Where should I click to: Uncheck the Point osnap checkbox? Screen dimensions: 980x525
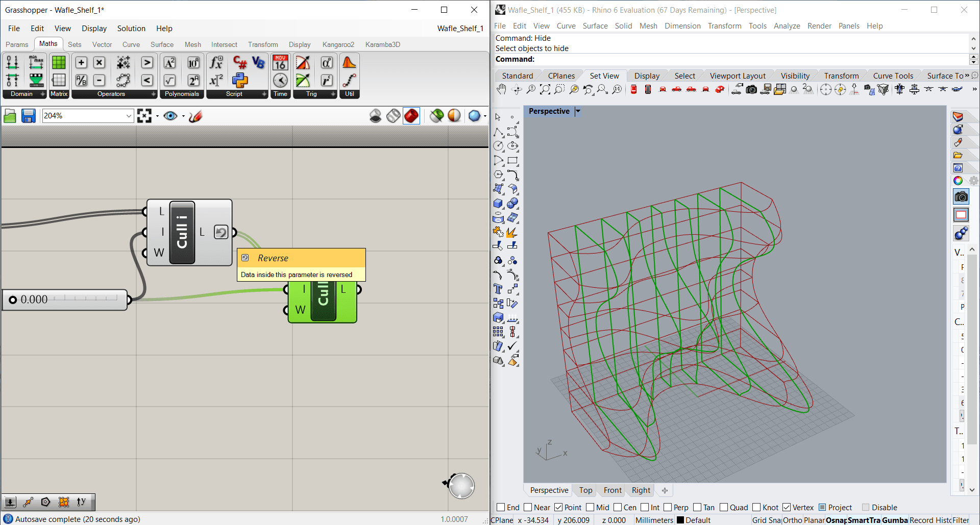tap(559, 507)
